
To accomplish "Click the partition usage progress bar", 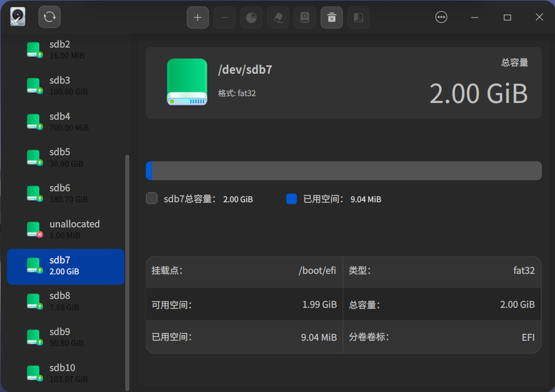I will tap(344, 171).
